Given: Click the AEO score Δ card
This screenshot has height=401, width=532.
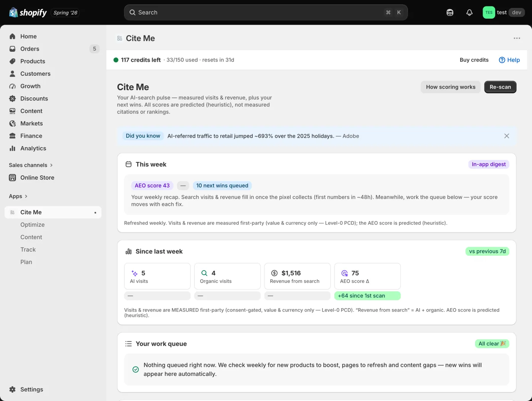Looking at the screenshot, I should (x=367, y=277).
